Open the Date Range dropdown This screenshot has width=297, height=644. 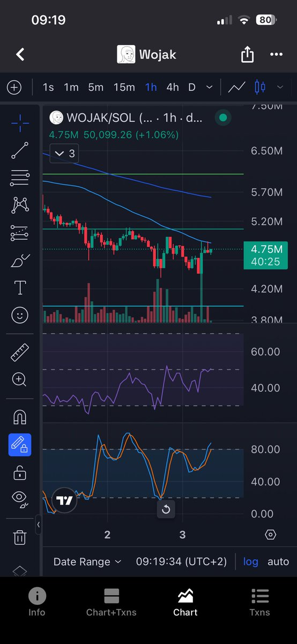[87, 562]
